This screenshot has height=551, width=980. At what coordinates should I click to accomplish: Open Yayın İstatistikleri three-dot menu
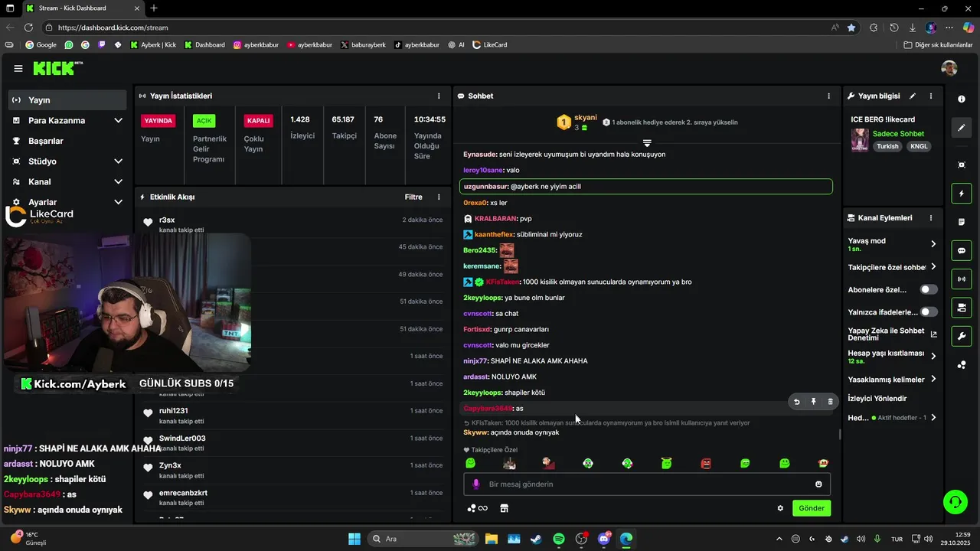(439, 96)
